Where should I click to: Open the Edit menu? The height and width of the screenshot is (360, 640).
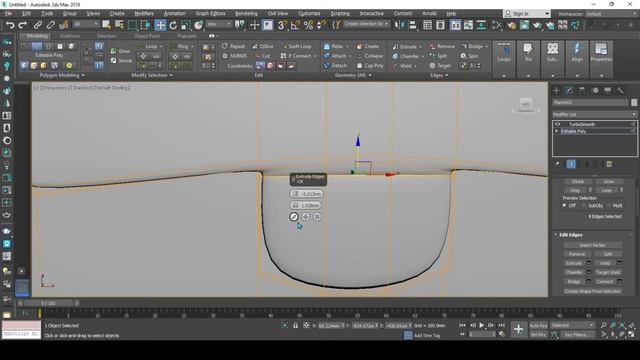click(26, 13)
